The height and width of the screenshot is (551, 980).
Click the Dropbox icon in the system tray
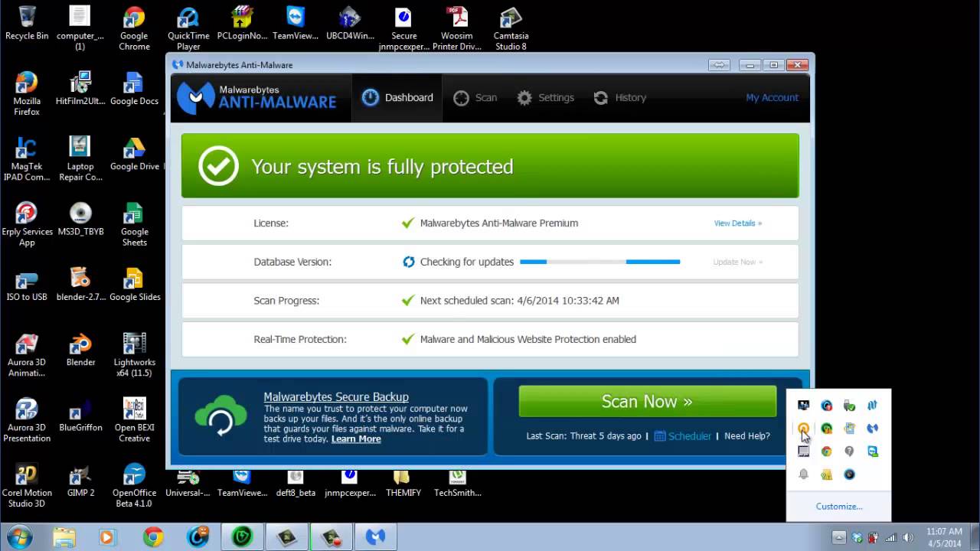pyautogui.click(x=857, y=537)
